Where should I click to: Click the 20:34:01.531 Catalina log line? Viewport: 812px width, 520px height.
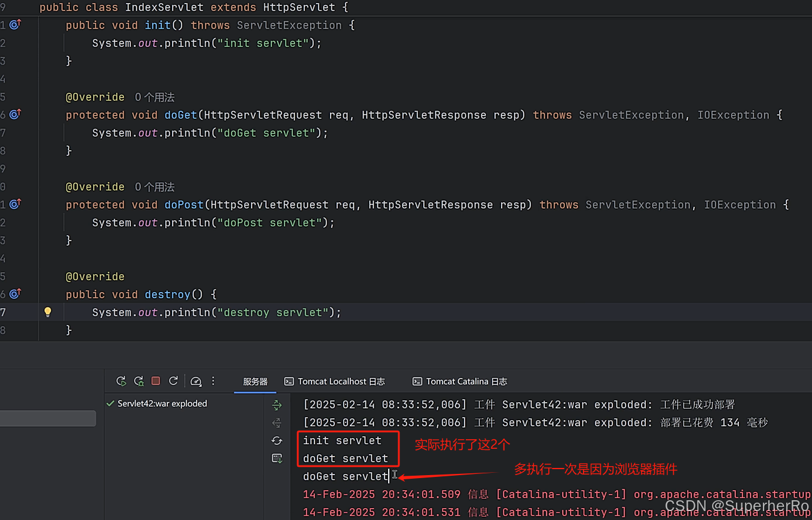tap(557, 512)
